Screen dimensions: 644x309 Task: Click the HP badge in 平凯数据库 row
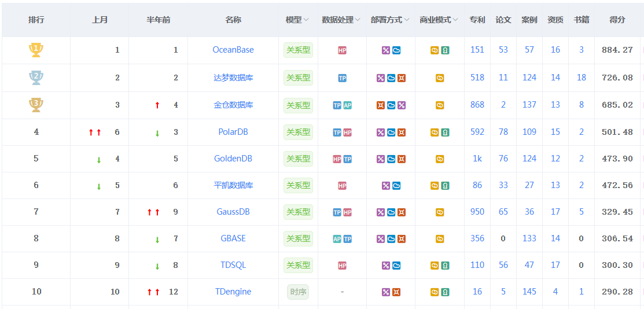point(342,186)
